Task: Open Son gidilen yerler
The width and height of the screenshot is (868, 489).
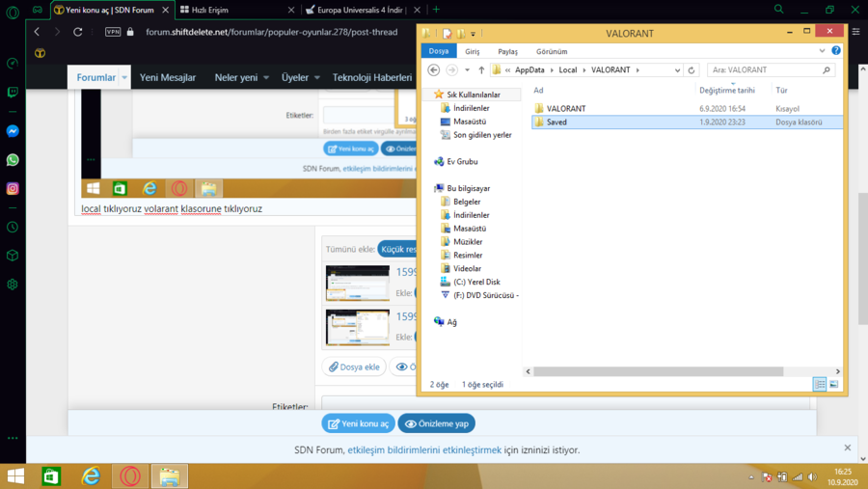Action: click(482, 135)
